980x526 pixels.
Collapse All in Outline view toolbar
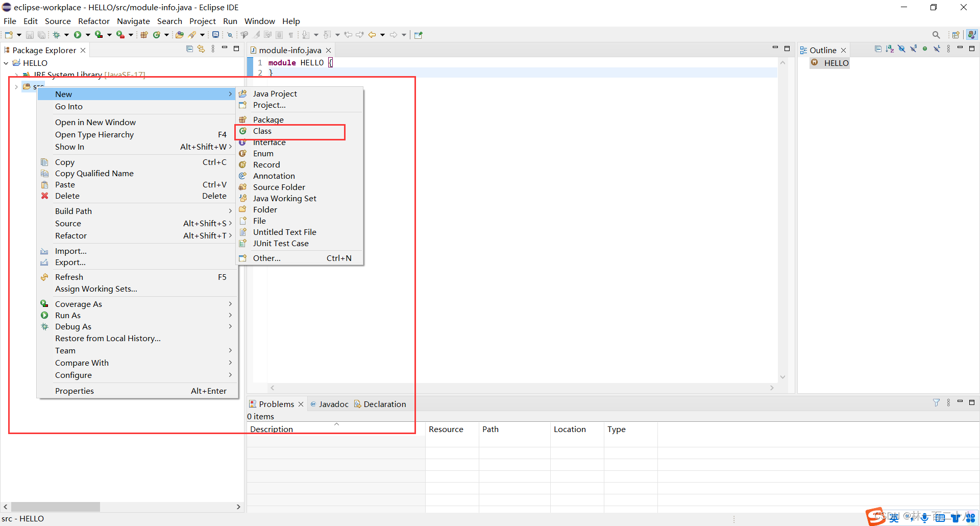(x=878, y=49)
